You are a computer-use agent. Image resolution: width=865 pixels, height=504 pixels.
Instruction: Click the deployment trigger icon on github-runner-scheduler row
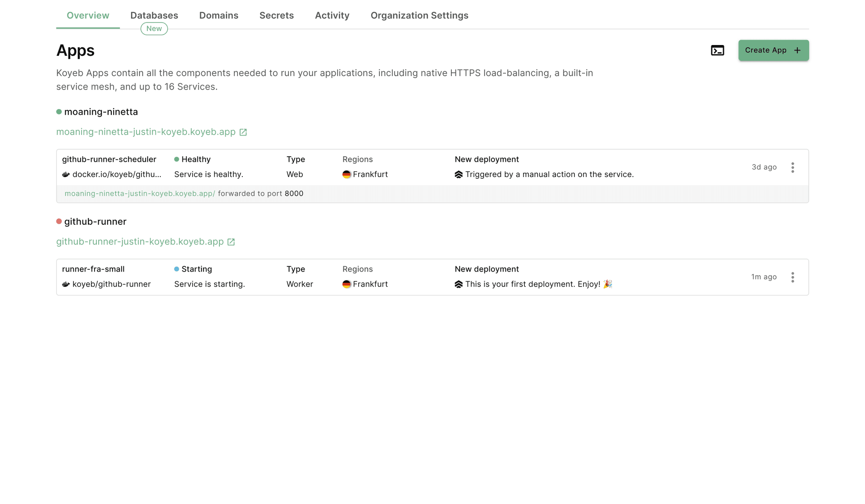(458, 174)
